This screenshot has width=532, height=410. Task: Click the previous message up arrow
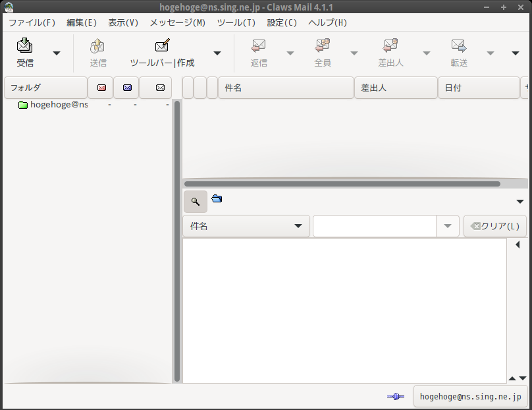512,378
